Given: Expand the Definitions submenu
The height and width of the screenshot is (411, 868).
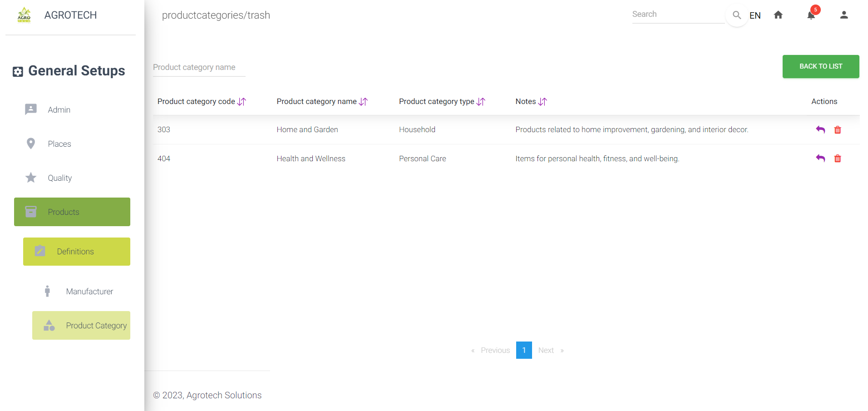Looking at the screenshot, I should click(77, 252).
